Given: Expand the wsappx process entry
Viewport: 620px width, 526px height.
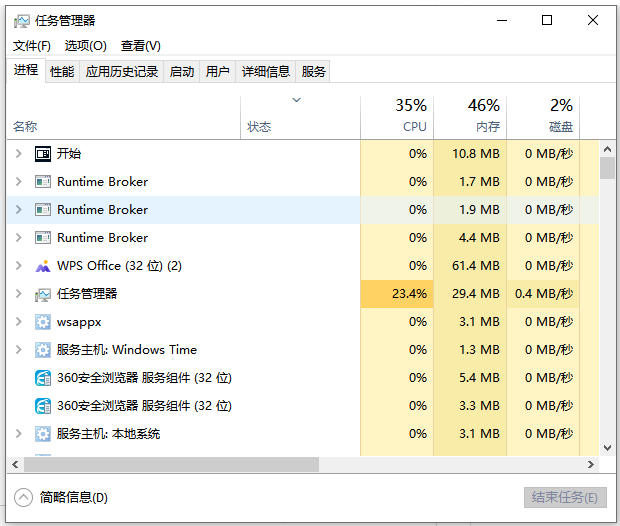Looking at the screenshot, I should pyautogui.click(x=18, y=322).
